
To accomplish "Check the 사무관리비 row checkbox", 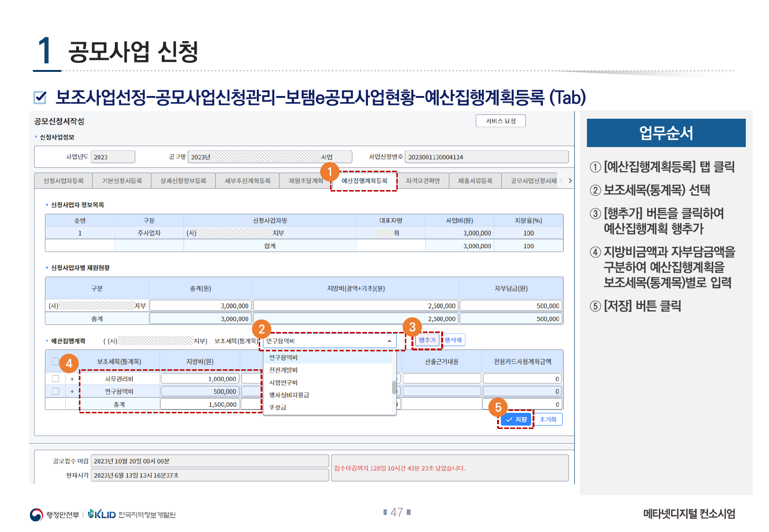I will 55,379.
